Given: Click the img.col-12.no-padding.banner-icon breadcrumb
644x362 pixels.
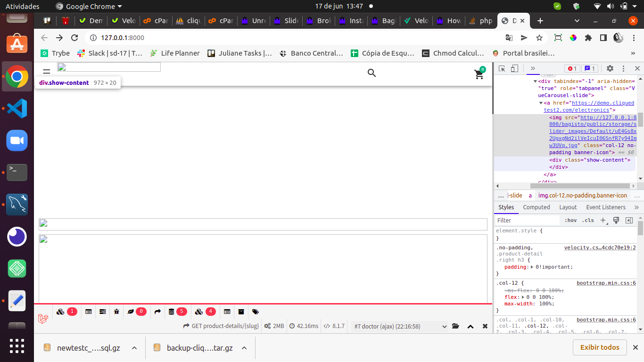Looking at the screenshot, I should [x=583, y=195].
